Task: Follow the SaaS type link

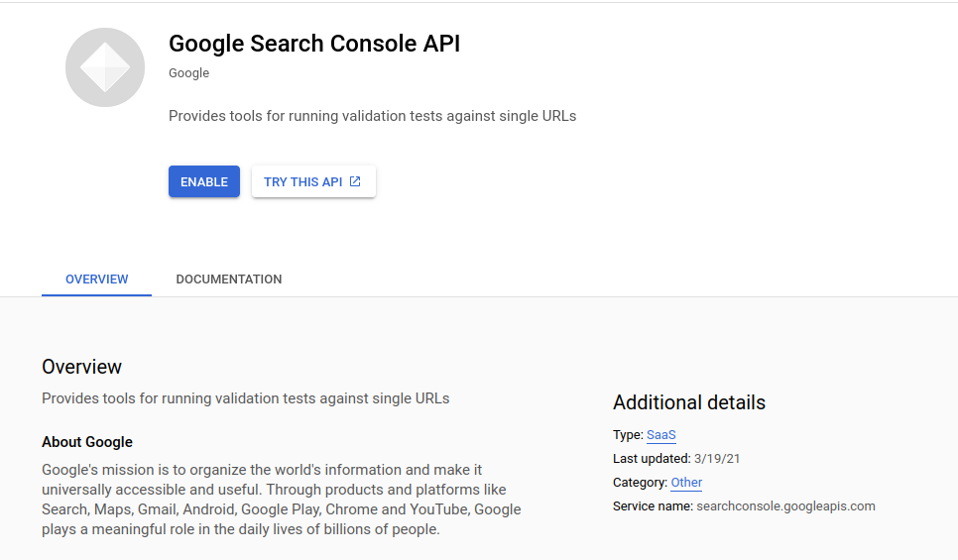Action: click(660, 435)
